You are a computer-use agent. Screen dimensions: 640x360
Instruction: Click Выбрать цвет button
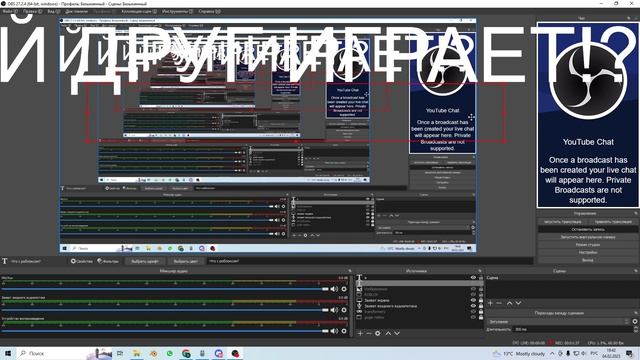(x=186, y=261)
